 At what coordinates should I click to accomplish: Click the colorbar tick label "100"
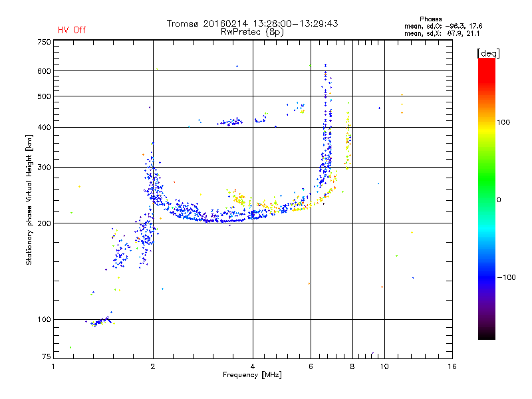[503, 122]
